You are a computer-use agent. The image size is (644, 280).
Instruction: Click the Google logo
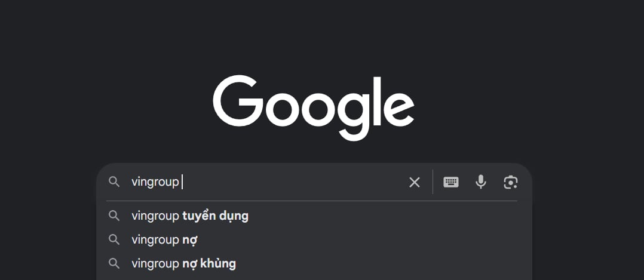tap(314, 107)
